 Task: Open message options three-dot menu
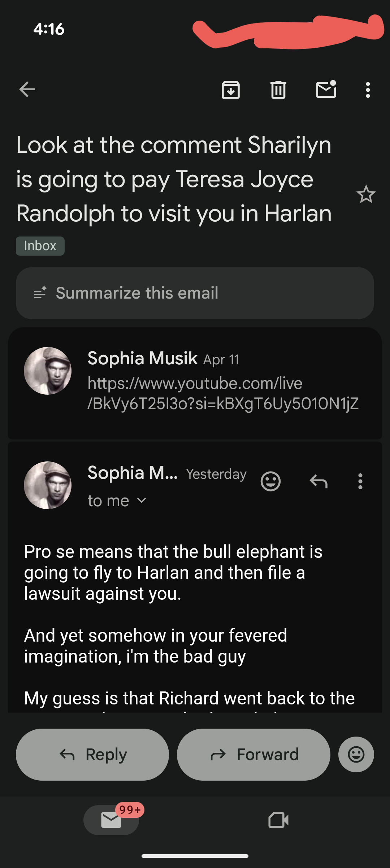pyautogui.click(x=360, y=481)
